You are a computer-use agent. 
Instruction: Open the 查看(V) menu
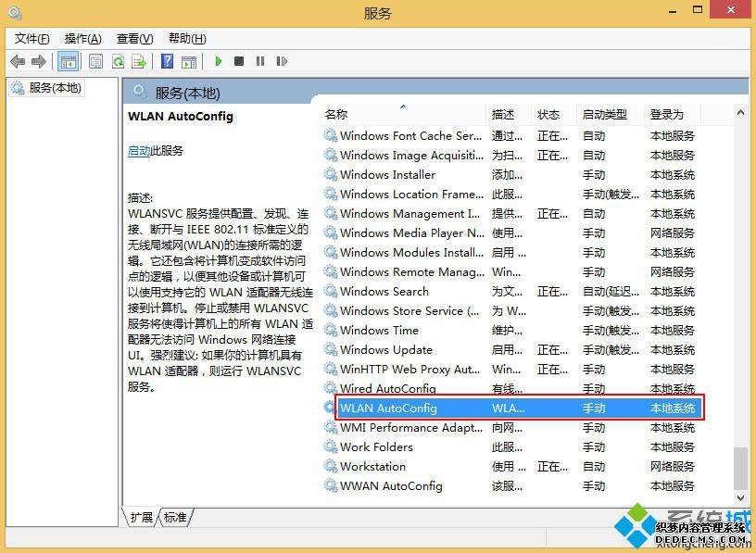click(x=135, y=39)
